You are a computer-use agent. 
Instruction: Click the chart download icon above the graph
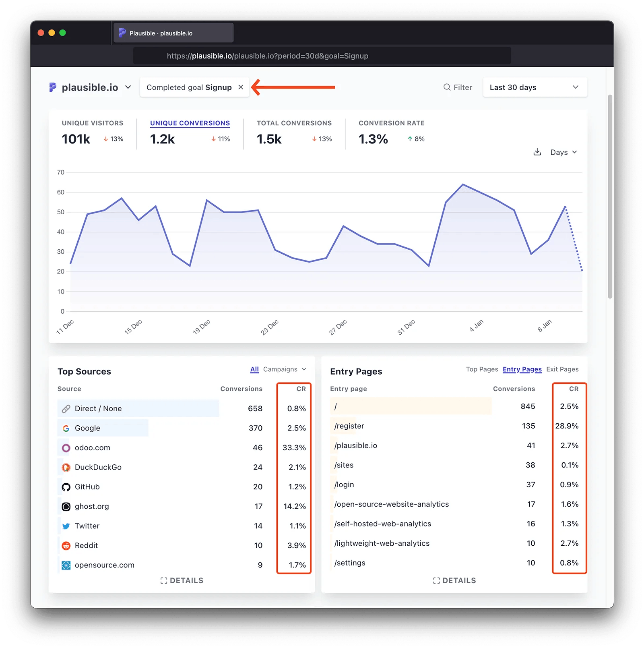[x=537, y=152]
